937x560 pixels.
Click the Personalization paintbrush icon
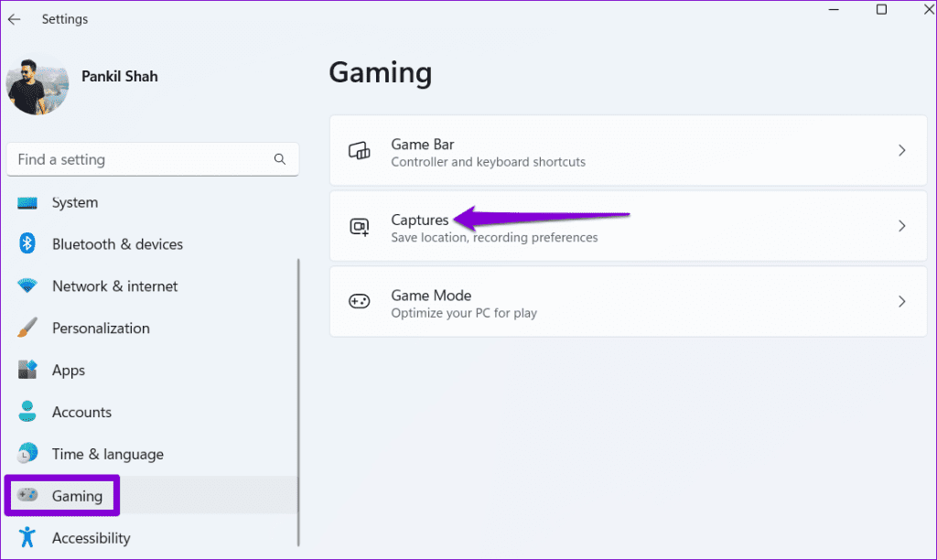[27, 328]
